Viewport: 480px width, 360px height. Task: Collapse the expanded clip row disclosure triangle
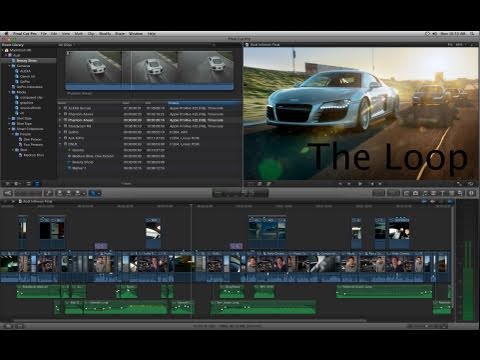[60, 144]
